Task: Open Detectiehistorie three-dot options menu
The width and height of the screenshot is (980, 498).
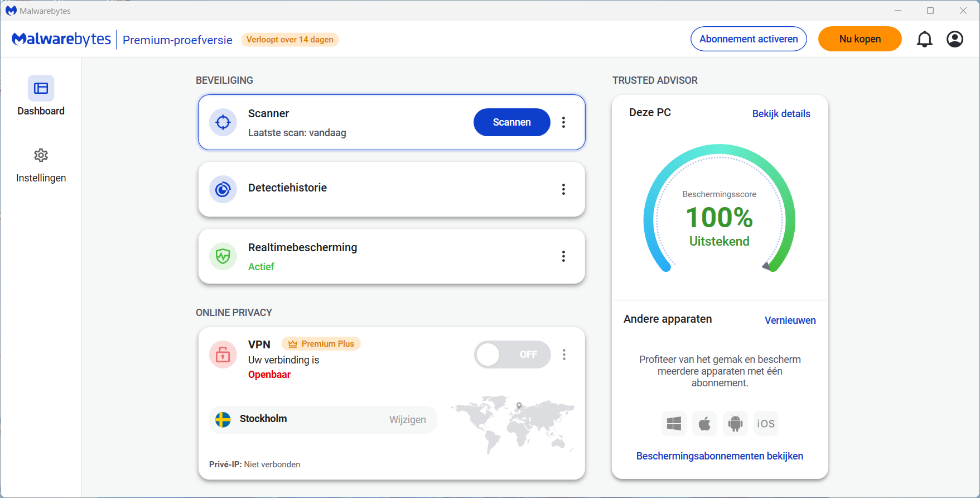Action: tap(563, 189)
